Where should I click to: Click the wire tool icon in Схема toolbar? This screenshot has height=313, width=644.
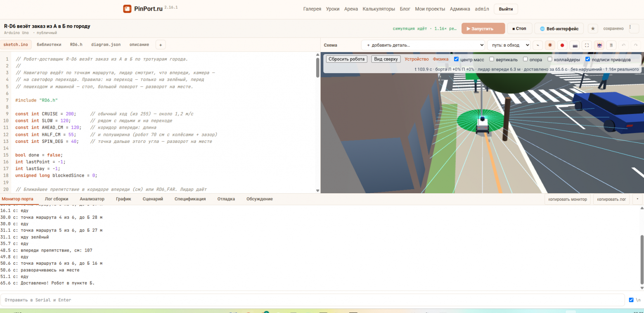coord(537,45)
